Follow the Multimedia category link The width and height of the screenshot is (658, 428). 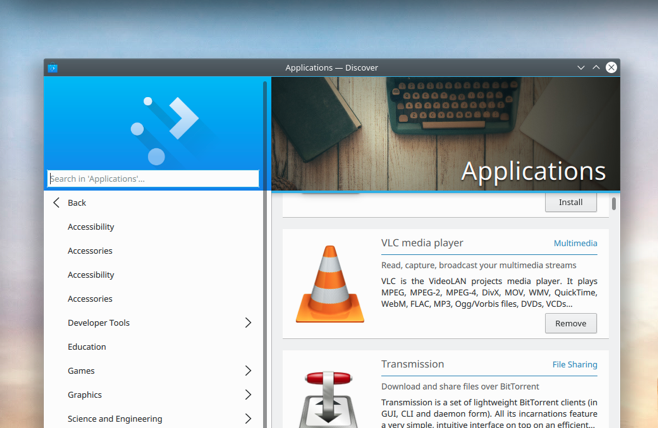point(575,243)
